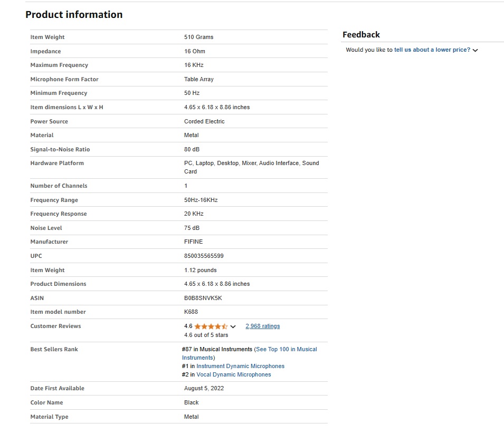
Task: Click the Best Sellers Rank label
Action: (54, 349)
